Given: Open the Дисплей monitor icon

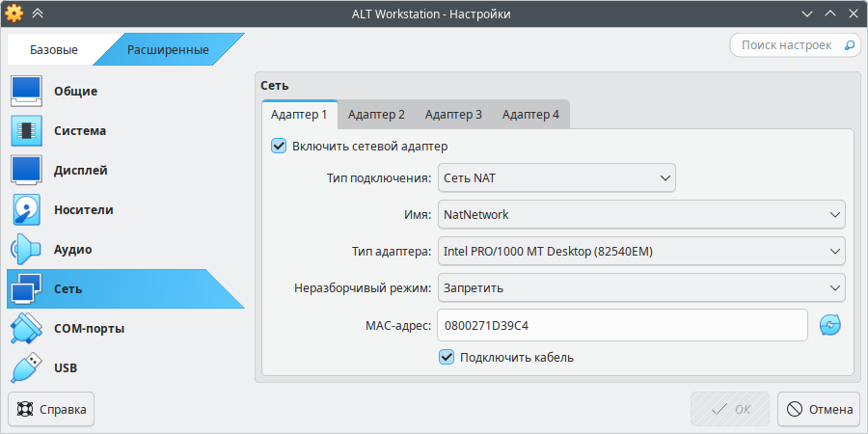Looking at the screenshot, I should (x=27, y=170).
